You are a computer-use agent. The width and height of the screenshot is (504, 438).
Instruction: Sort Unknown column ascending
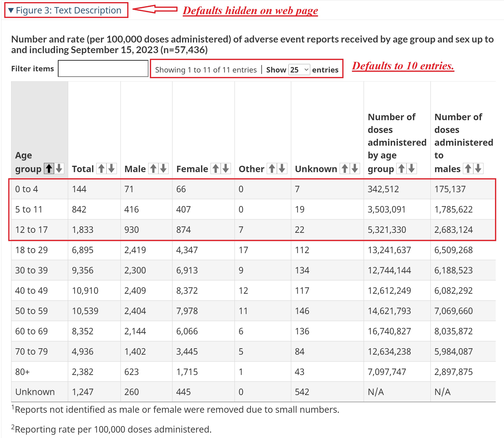344,168
